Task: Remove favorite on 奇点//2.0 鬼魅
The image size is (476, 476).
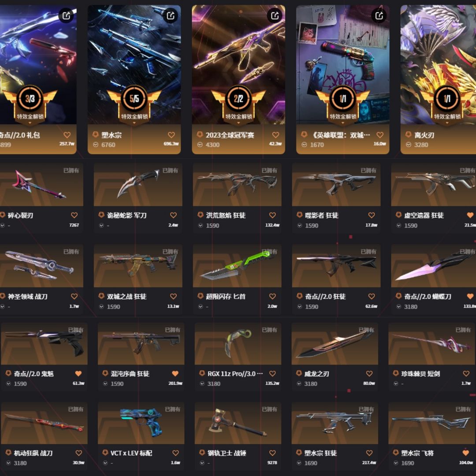Action: point(78,374)
